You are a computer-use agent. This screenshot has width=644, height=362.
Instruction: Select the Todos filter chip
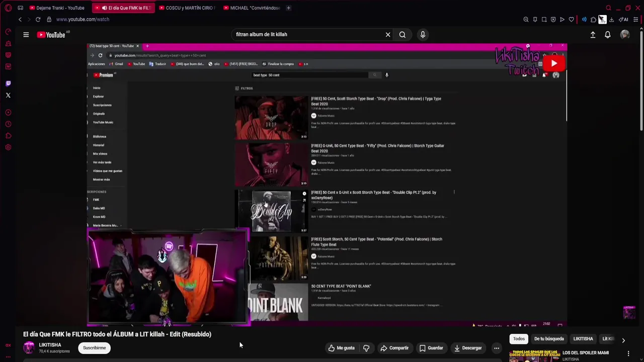click(519, 339)
